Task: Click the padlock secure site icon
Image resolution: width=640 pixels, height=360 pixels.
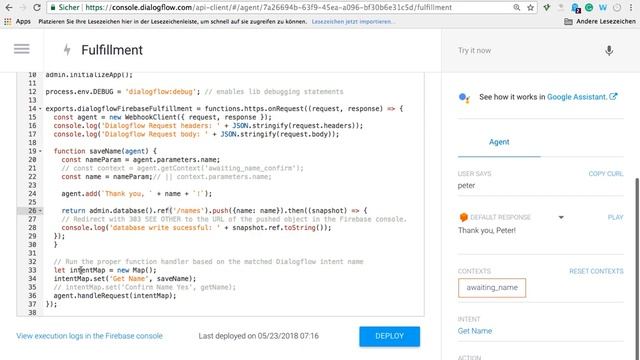Action: pos(53,7)
